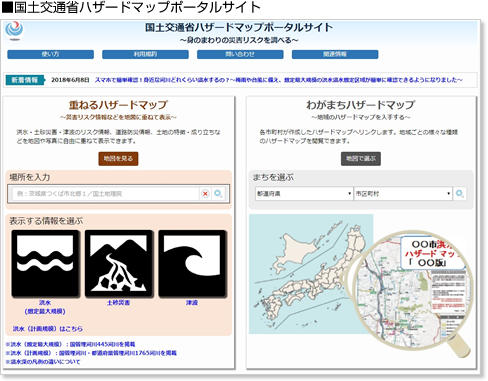
Task: Open the 洪水(想定最大規模) text link
Action: point(45,307)
